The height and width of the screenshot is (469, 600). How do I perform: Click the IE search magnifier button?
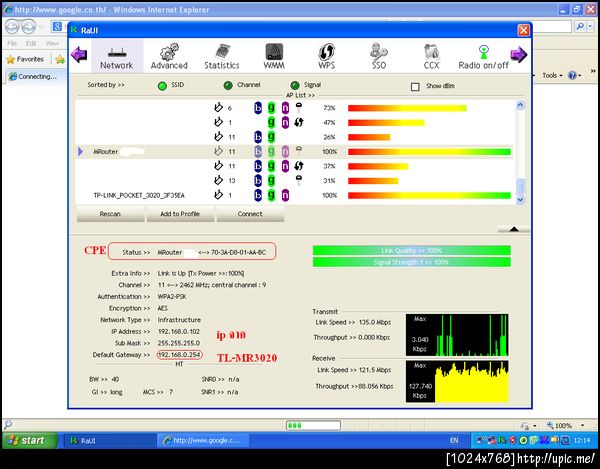click(x=580, y=26)
